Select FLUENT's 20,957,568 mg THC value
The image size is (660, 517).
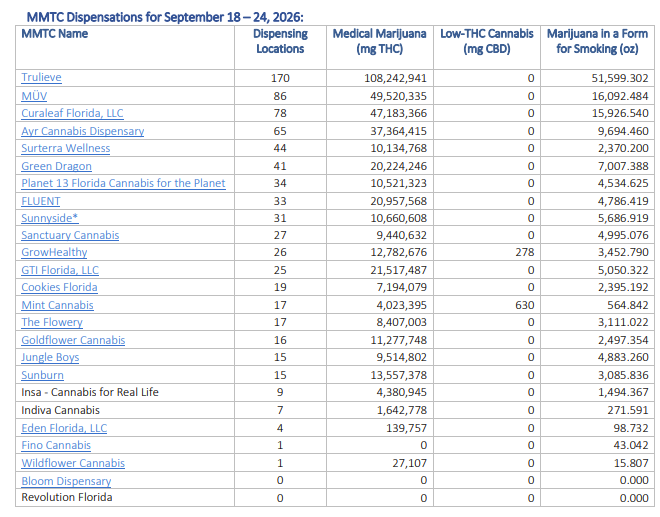click(x=398, y=201)
